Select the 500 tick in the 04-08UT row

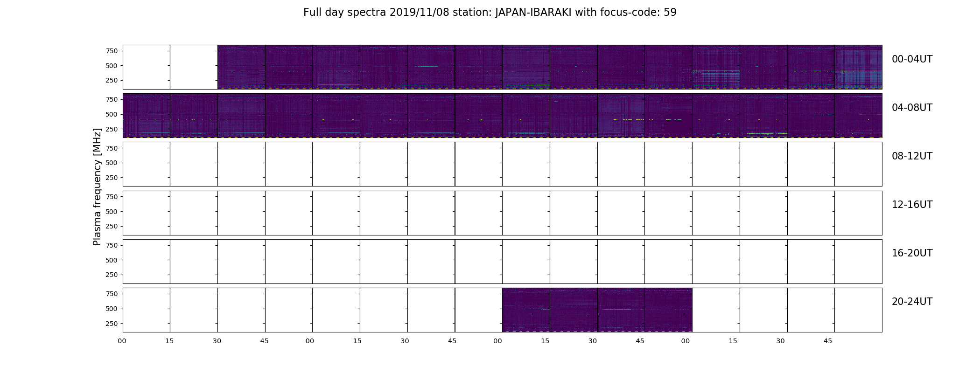point(112,114)
